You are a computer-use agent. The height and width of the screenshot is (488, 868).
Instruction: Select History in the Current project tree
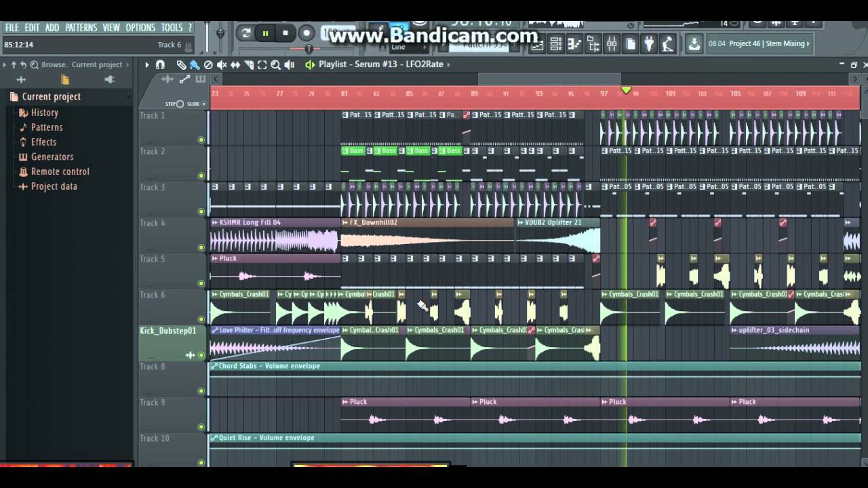pyautogui.click(x=44, y=113)
